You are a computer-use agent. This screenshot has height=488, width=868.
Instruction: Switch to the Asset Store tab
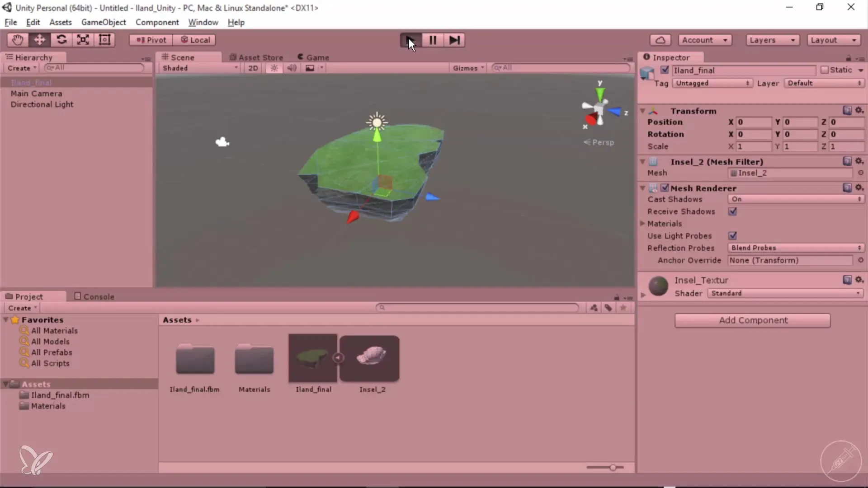256,57
